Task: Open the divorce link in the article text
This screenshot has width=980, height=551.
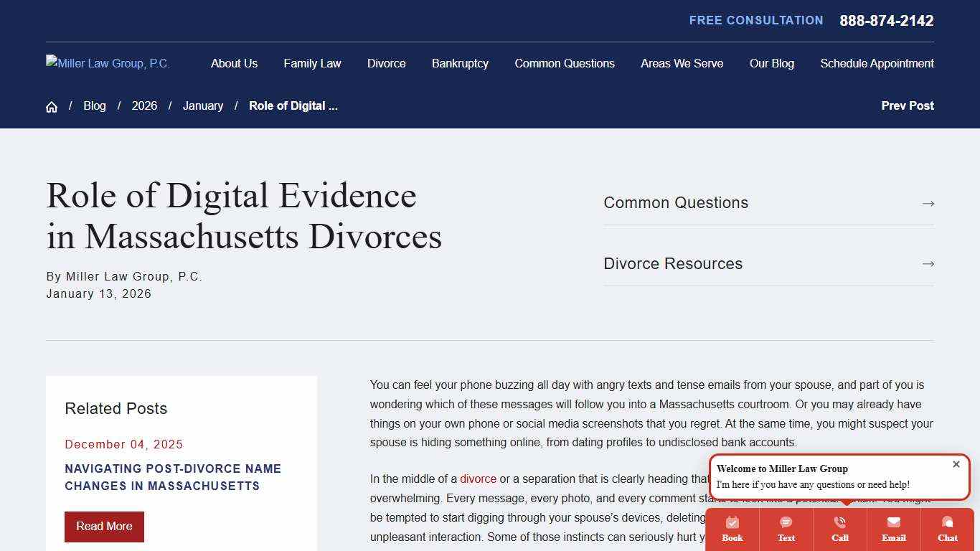Action: coord(479,479)
